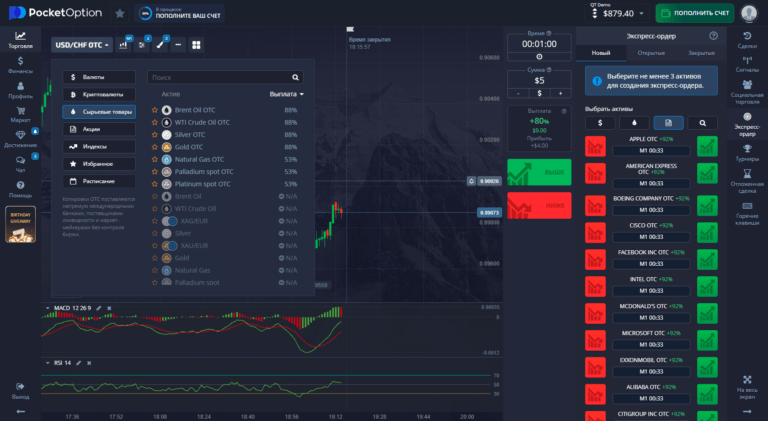Edit MACD indicator with pencil icon

97,308
